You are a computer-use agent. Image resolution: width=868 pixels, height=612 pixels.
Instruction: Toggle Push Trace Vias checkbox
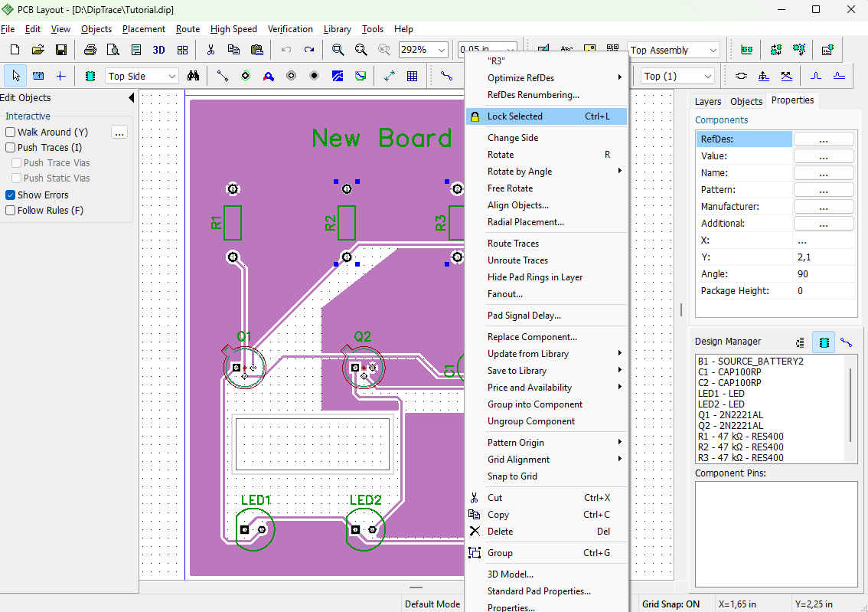(x=17, y=163)
